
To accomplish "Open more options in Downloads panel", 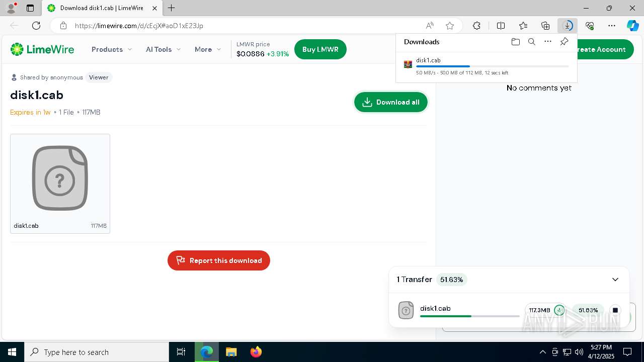I will [x=548, y=42].
